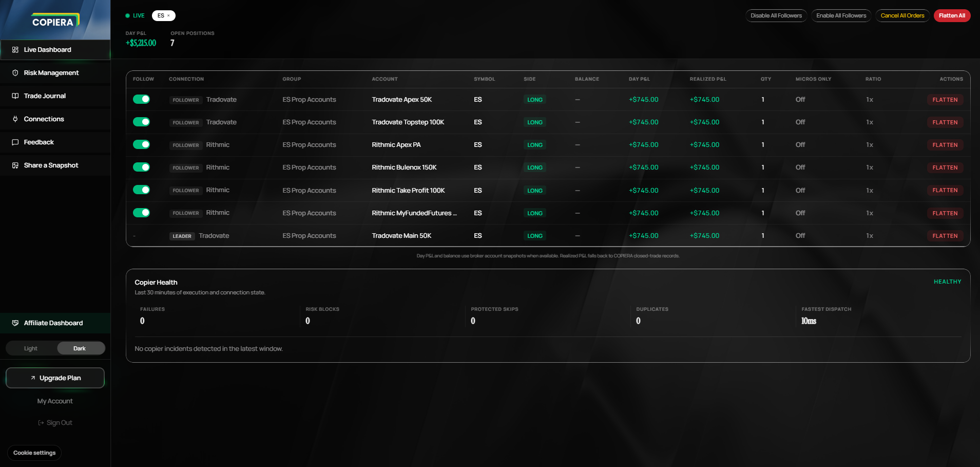Click the LEADER badge on Tradovate Main row

182,236
